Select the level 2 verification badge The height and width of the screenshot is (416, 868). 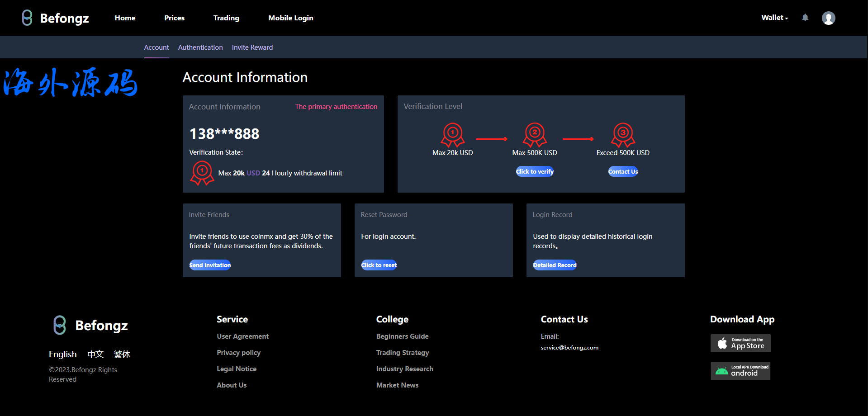(x=535, y=134)
